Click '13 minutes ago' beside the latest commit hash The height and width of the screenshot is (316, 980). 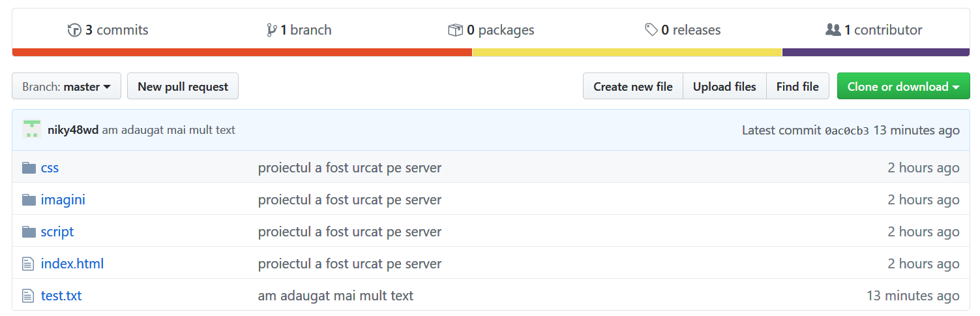point(916,130)
